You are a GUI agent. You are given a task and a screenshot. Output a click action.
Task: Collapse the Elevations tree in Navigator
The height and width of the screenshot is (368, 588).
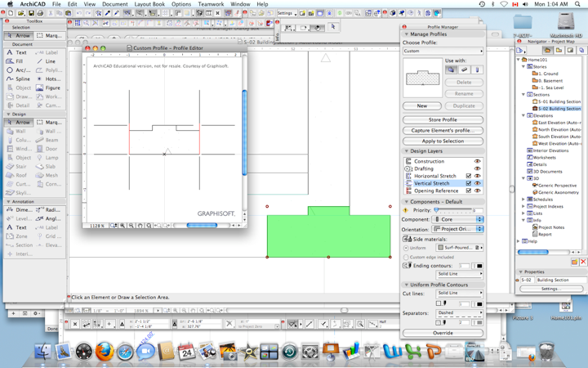click(x=524, y=115)
